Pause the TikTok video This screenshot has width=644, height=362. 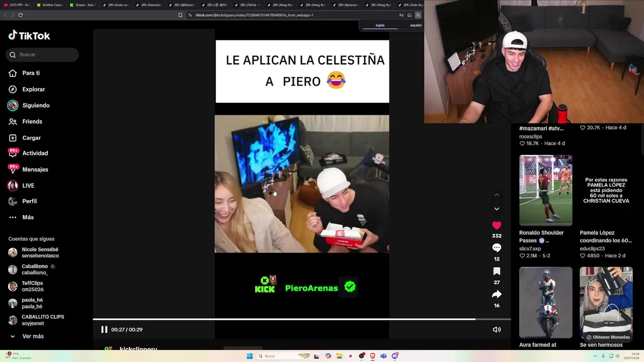pyautogui.click(x=104, y=329)
